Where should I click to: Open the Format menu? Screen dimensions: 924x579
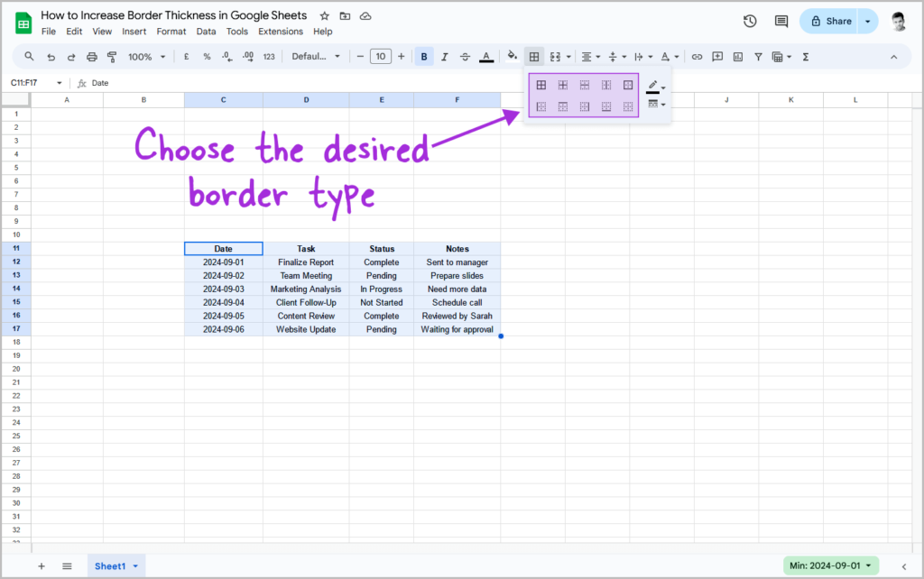click(171, 32)
